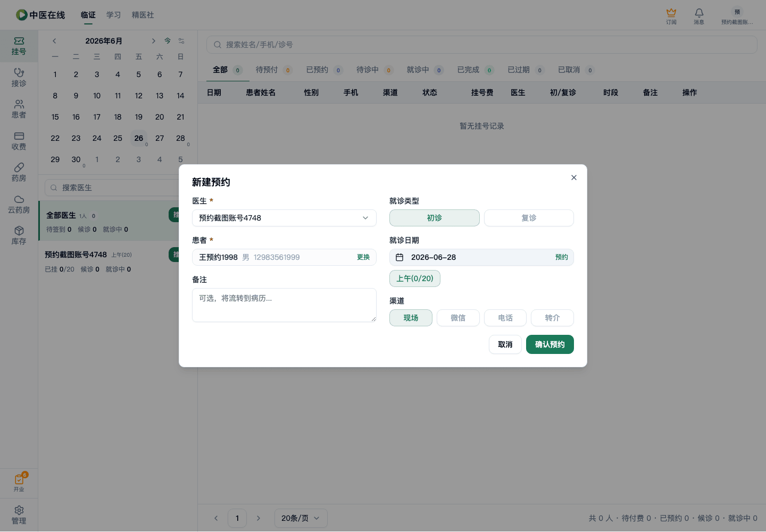Select June 28 in the calendar
Screen dimensions: 766x532
181,138
